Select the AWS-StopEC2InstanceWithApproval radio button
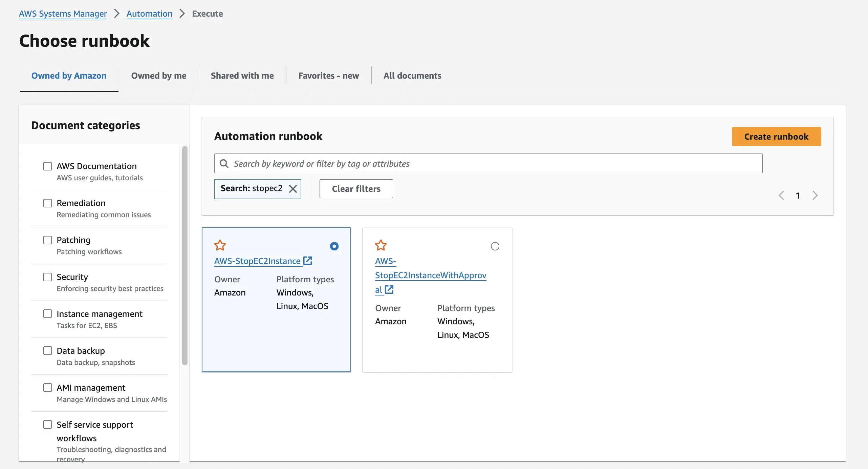 click(495, 246)
